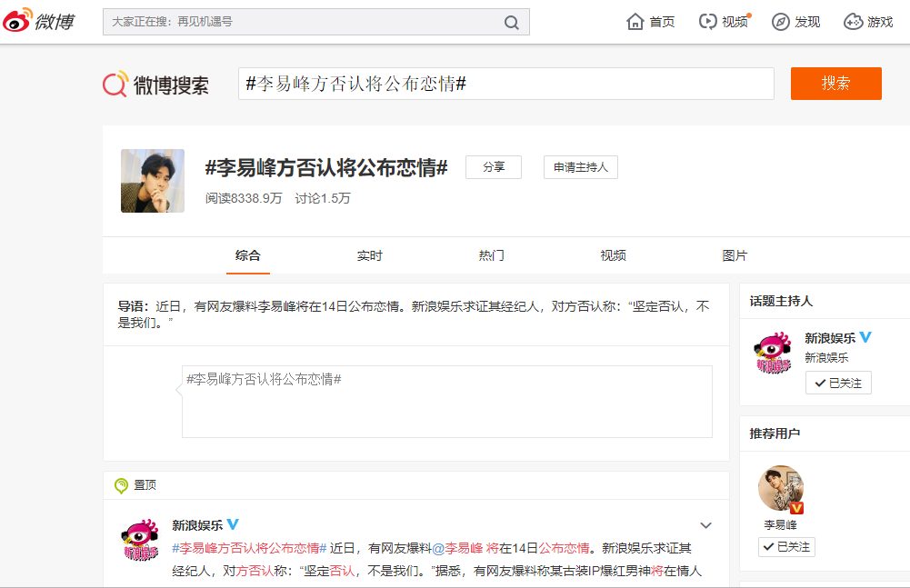Switch to the 热门 tab

coord(492,256)
